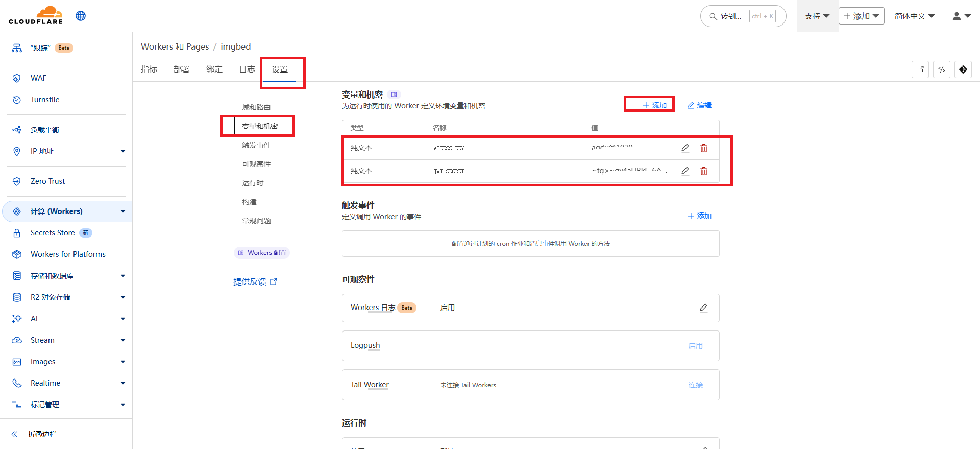The image size is (980, 449).
Task: Click the globe icon beside Cloudflare logo
Action: coord(81,16)
